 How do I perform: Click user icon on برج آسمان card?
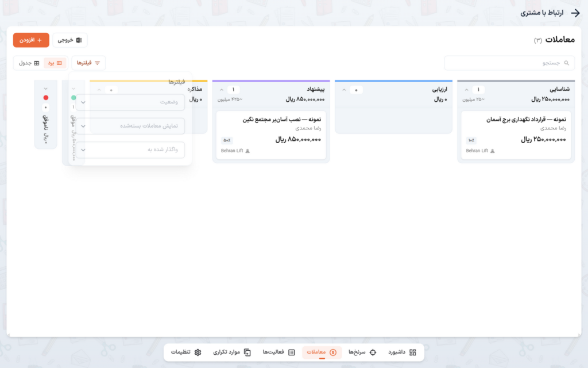(492, 151)
